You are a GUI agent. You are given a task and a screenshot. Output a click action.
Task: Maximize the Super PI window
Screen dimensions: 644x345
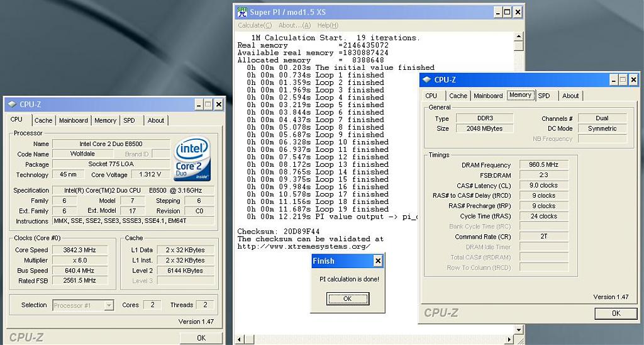click(508, 13)
